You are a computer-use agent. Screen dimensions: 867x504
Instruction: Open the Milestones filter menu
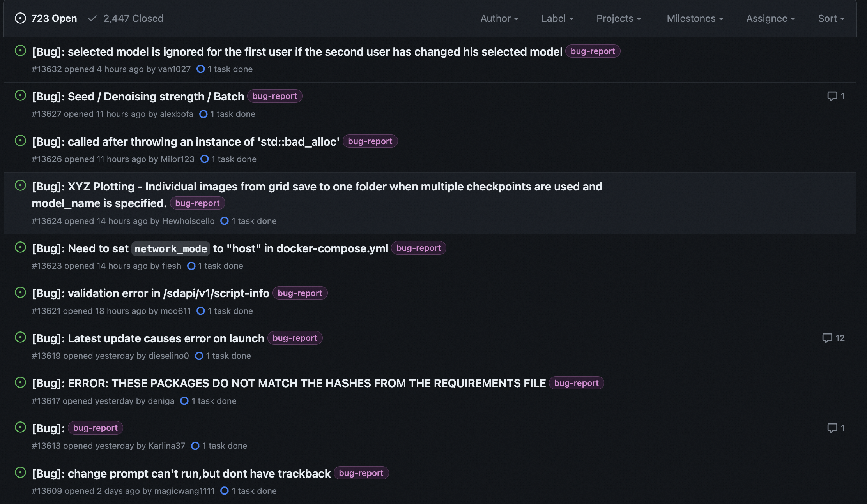click(x=695, y=18)
